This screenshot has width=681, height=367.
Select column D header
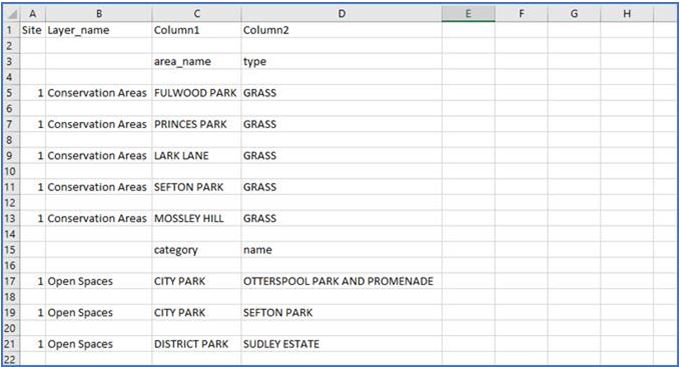pos(341,14)
